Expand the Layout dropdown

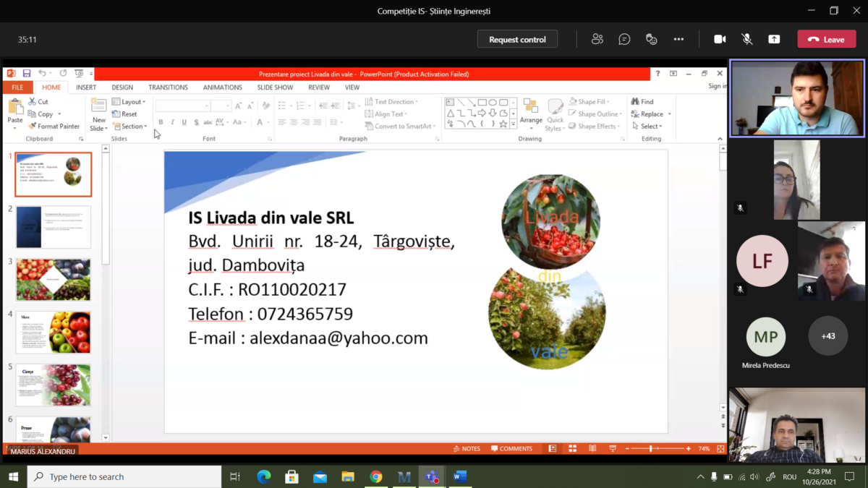(130, 102)
